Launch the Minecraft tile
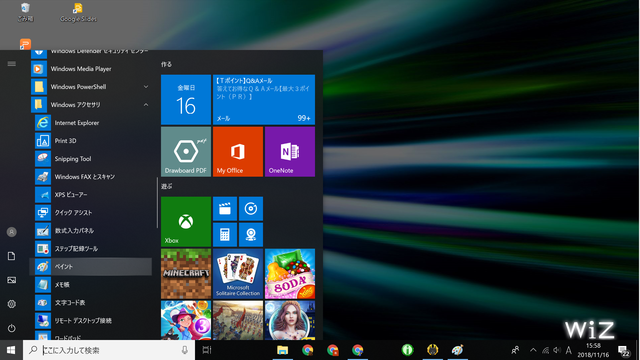 click(x=186, y=273)
